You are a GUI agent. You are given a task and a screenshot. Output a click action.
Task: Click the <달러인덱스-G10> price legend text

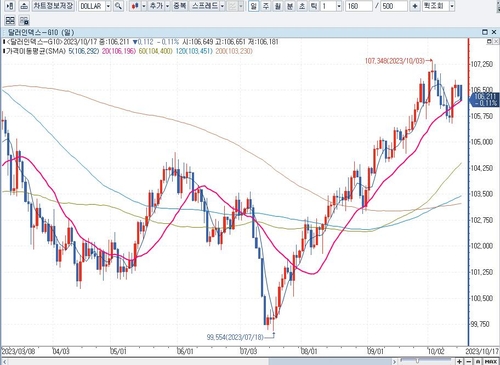34,42
